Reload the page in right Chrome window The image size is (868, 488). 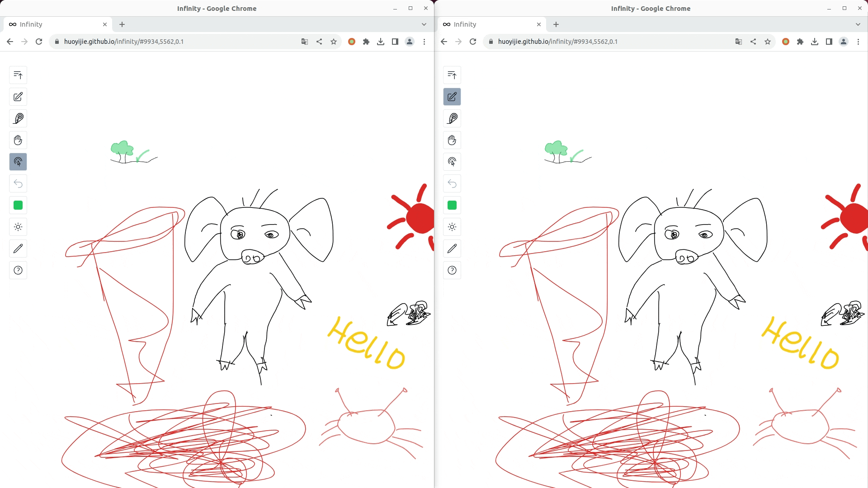tap(473, 42)
